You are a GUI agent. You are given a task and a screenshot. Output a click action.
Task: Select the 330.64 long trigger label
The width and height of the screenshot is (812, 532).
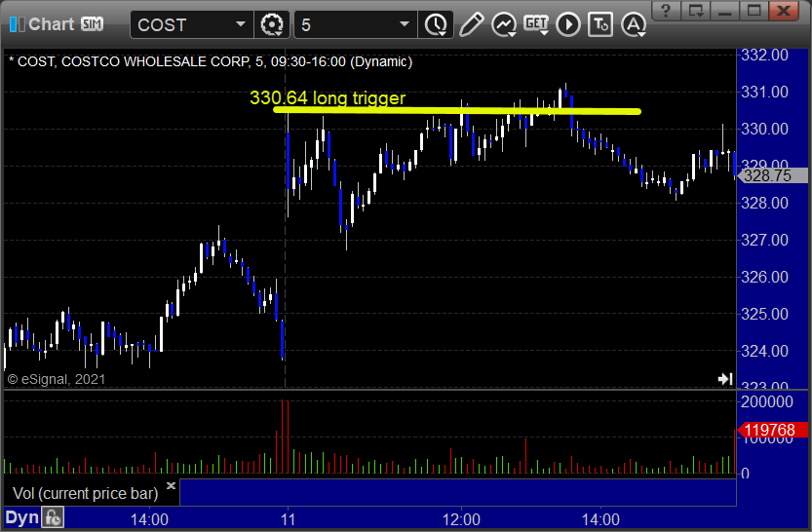(328, 97)
